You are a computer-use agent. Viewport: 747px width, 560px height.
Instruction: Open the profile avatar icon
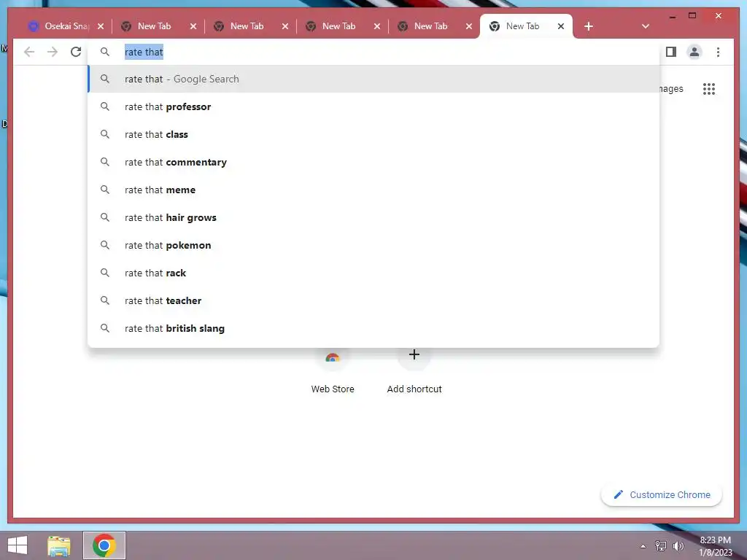pyautogui.click(x=694, y=52)
